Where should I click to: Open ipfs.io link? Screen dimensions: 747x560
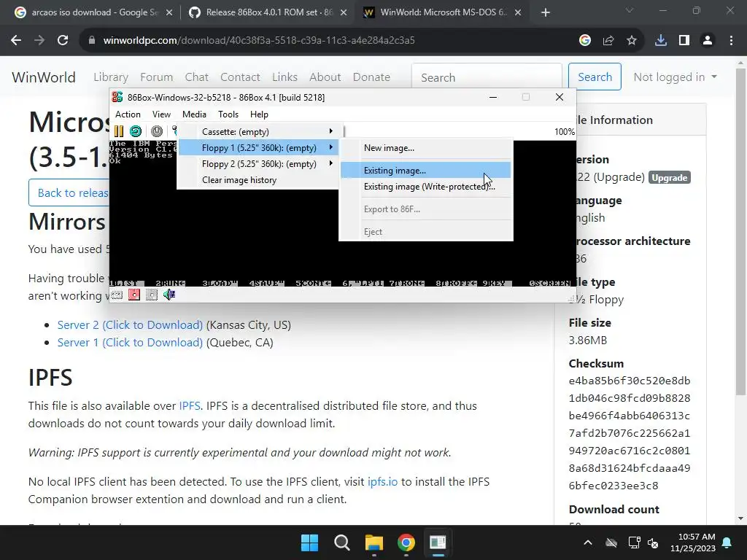pyautogui.click(x=382, y=481)
